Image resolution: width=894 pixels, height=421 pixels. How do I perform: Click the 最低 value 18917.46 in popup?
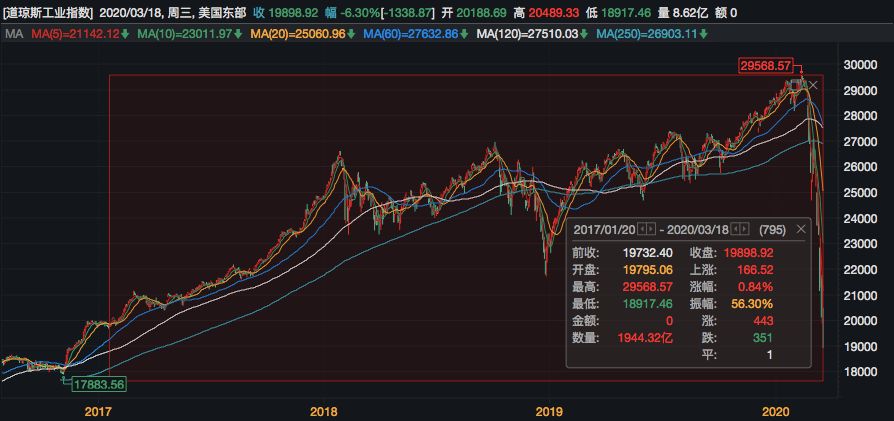649,304
